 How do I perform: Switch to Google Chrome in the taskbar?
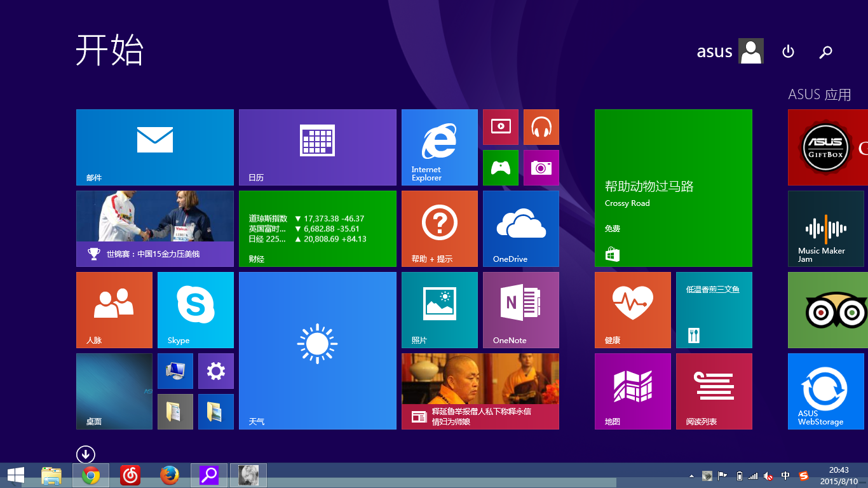(x=91, y=475)
